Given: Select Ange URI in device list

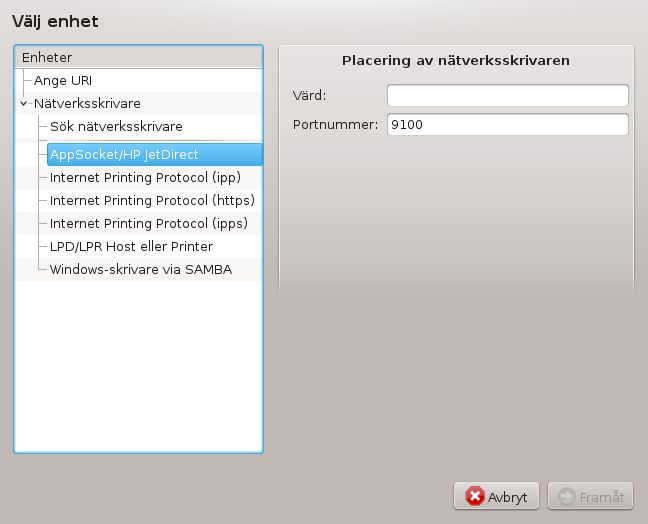Looking at the screenshot, I should (63, 81).
